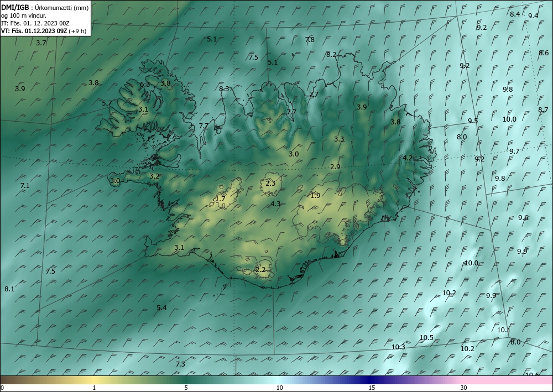
Task: Click the legend tick label 30
Action: [x=464, y=388]
